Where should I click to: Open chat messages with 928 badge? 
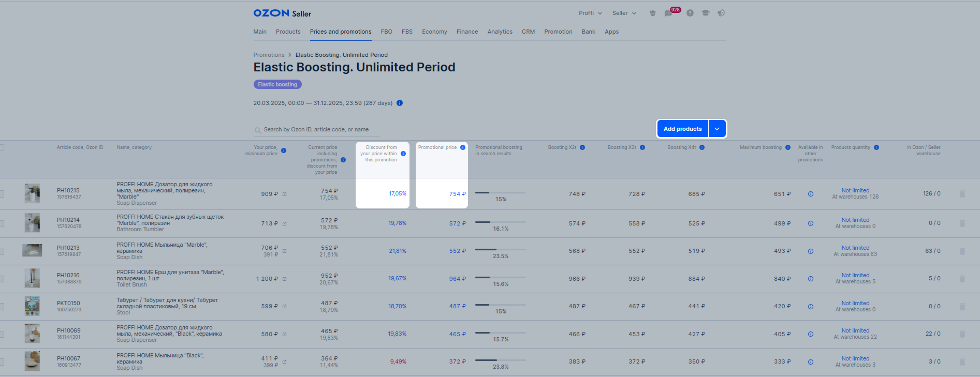(669, 13)
